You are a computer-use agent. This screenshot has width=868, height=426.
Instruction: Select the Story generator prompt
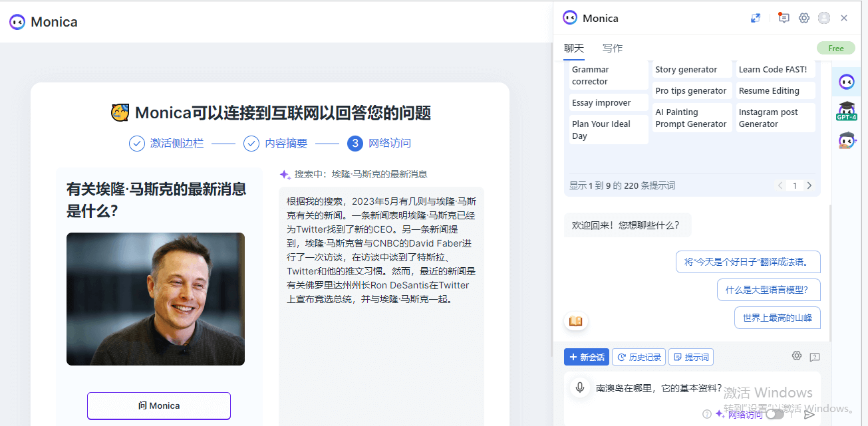tap(692, 69)
